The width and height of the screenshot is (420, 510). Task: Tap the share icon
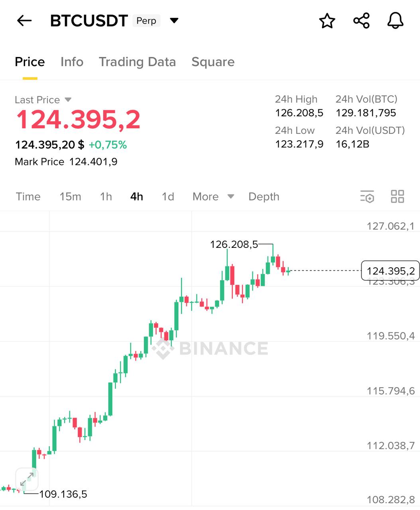pyautogui.click(x=361, y=21)
